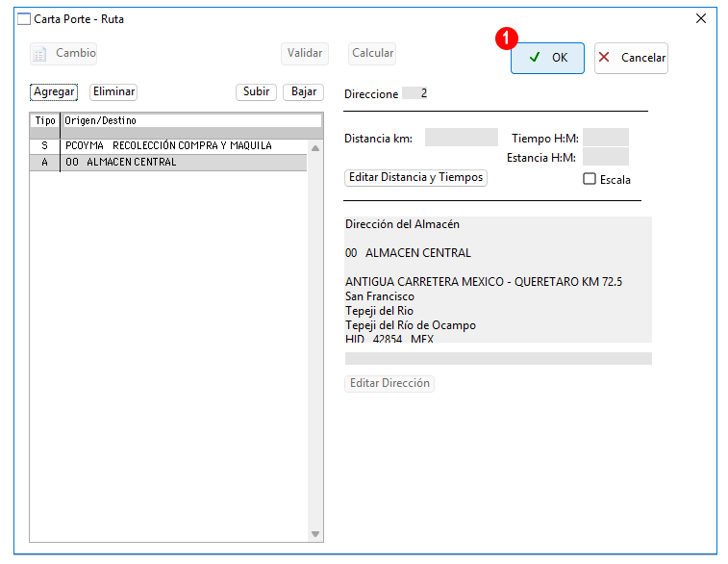Click the red X icon on Cancelar

click(604, 57)
